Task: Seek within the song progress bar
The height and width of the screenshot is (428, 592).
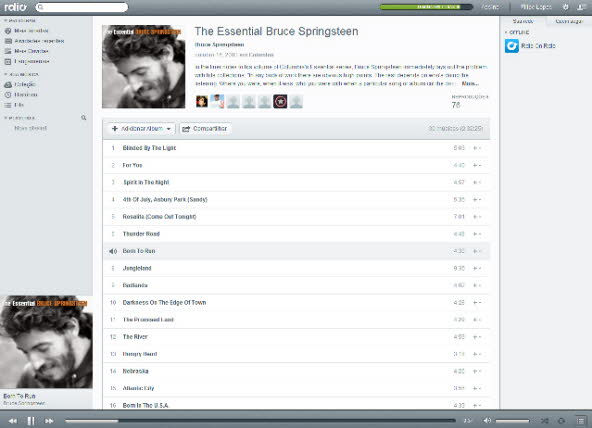Action: tap(261, 420)
